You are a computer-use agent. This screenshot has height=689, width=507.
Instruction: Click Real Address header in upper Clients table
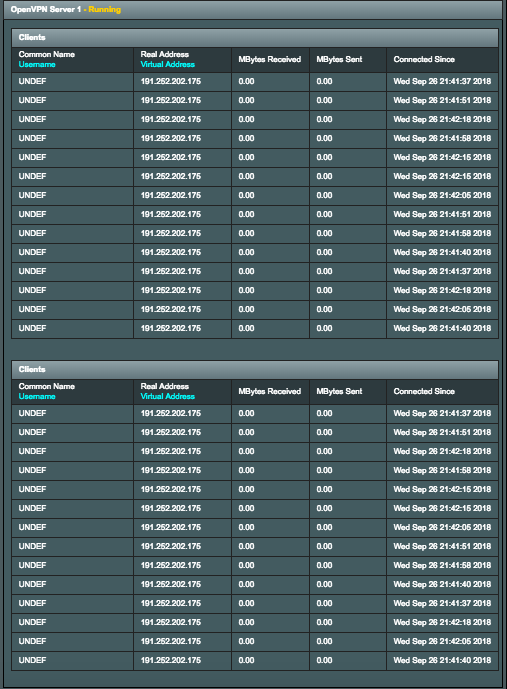tap(165, 54)
